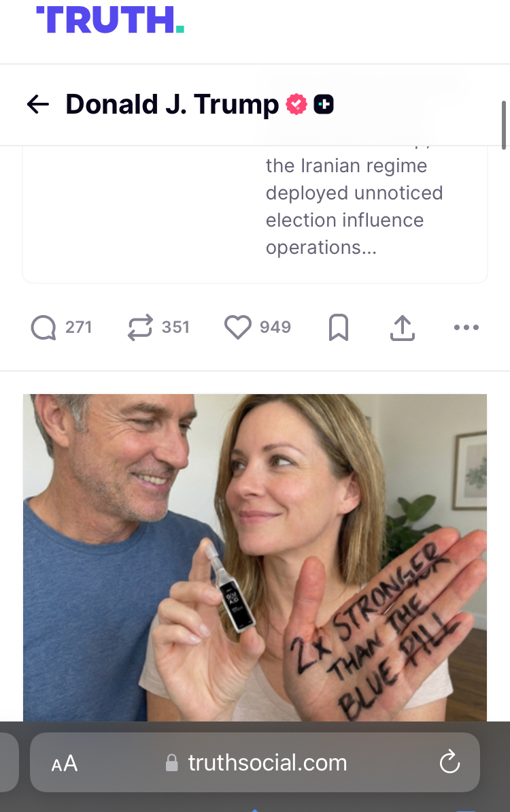510x812 pixels.
Task: Click the padlock icon in address bar
Action: (x=172, y=763)
